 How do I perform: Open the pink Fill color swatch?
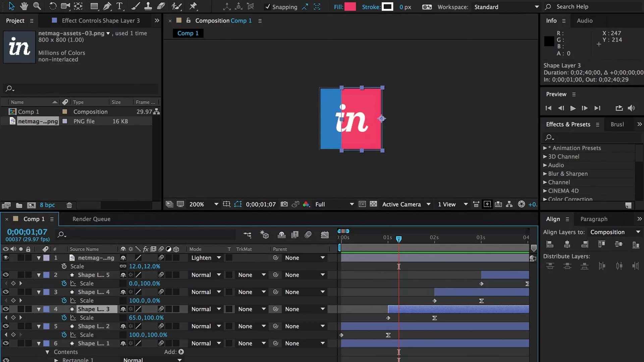350,7
